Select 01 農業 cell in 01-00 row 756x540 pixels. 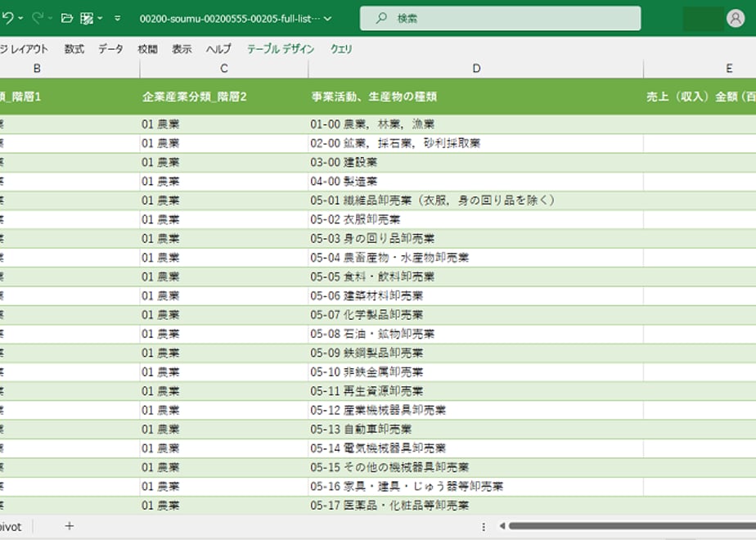point(223,124)
